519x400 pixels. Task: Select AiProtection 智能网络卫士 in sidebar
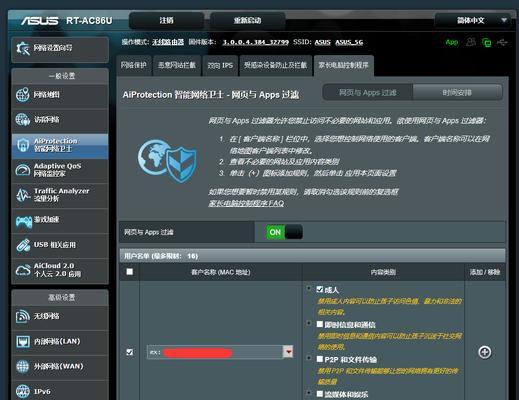click(60, 145)
